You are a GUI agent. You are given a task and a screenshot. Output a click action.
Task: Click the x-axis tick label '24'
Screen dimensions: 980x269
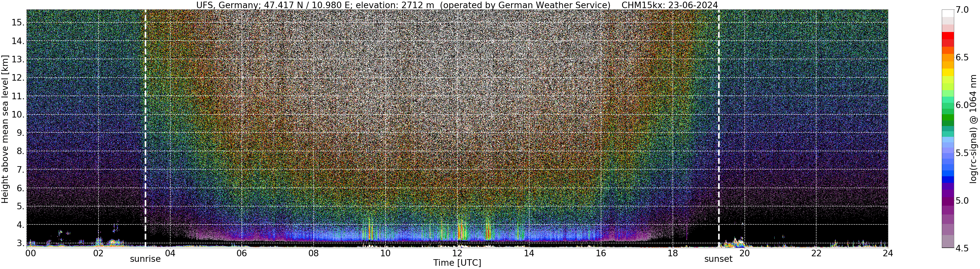[888, 253]
